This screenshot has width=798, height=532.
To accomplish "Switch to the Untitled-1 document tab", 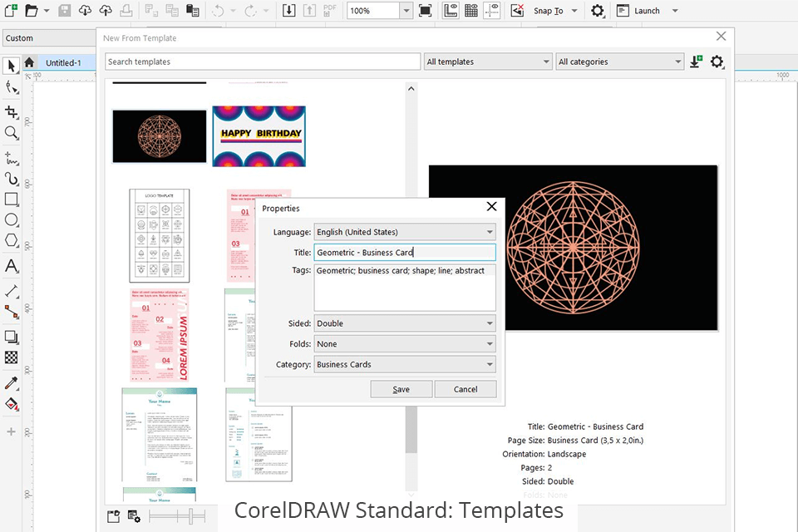I will point(64,62).
